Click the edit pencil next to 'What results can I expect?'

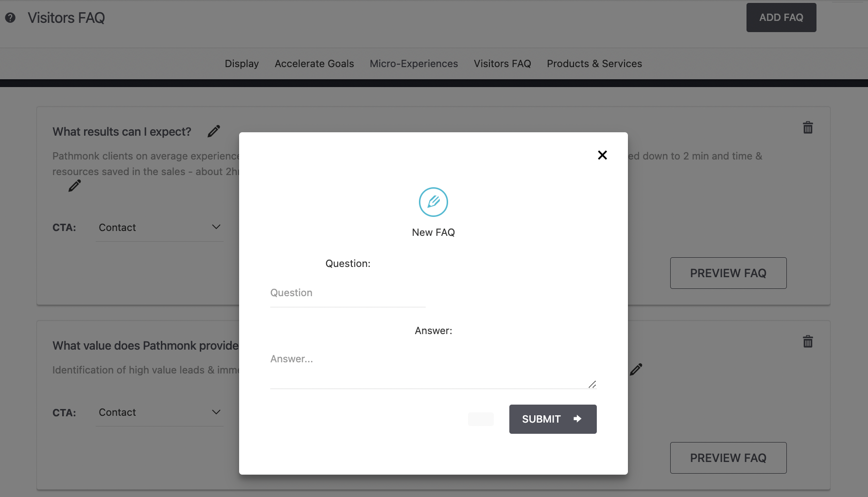(213, 131)
